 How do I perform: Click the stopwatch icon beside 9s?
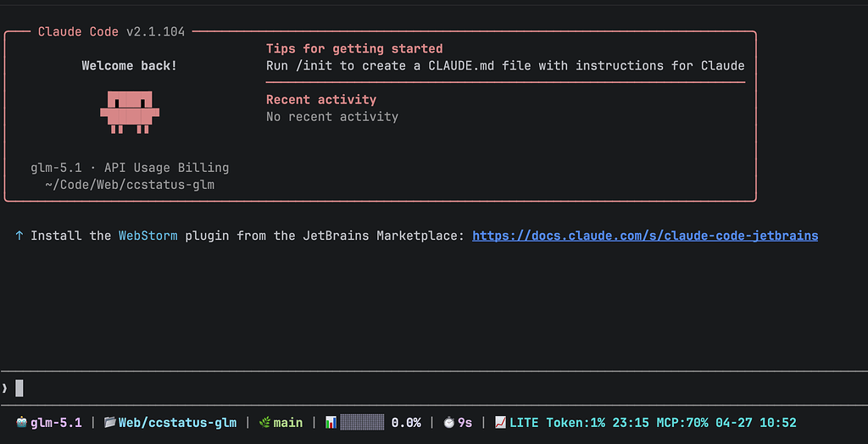point(449,423)
